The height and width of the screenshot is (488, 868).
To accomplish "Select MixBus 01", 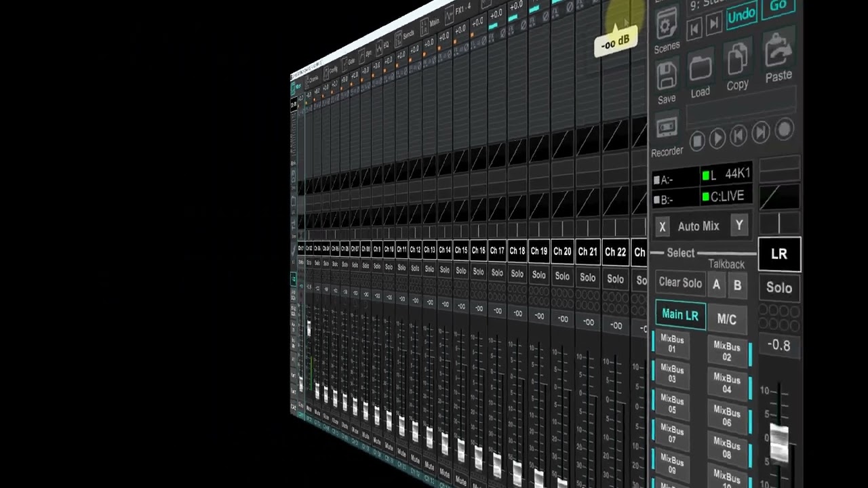I will pos(672,344).
